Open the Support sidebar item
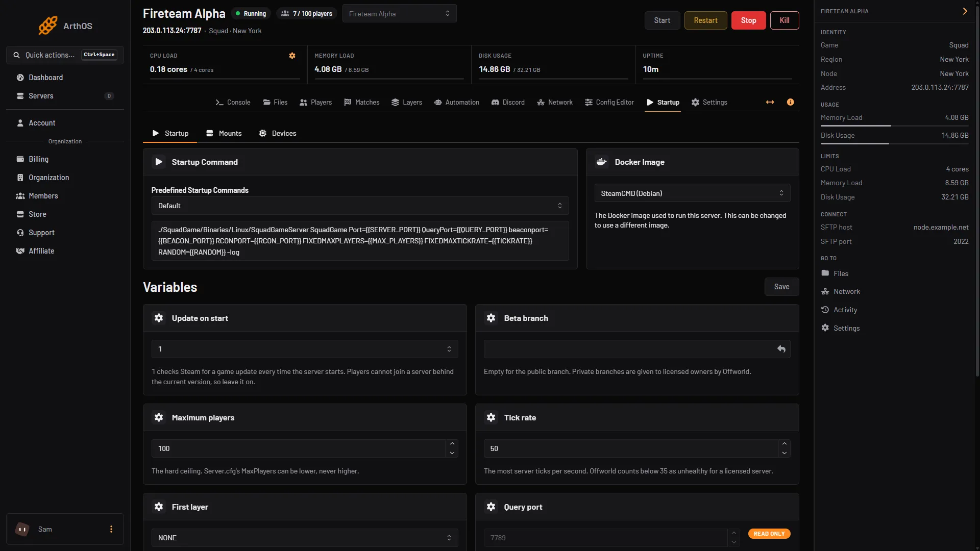This screenshot has height=551, width=980. tap(65, 233)
